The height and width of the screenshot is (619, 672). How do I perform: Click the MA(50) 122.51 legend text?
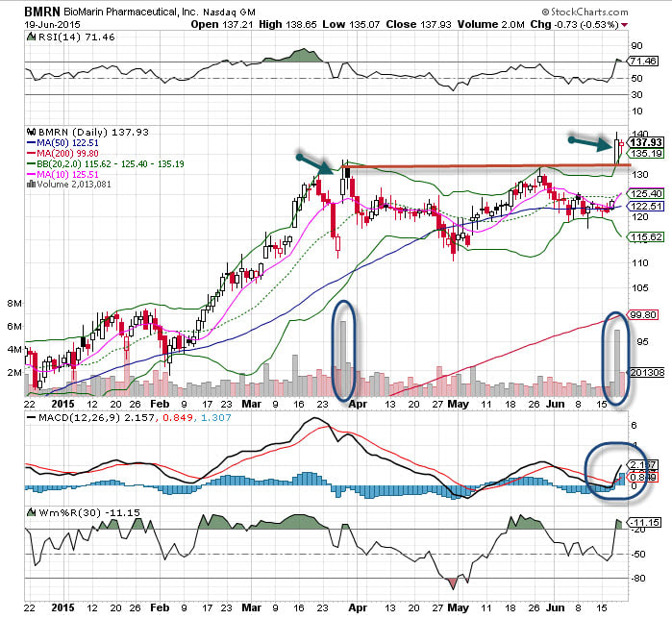tap(67, 143)
